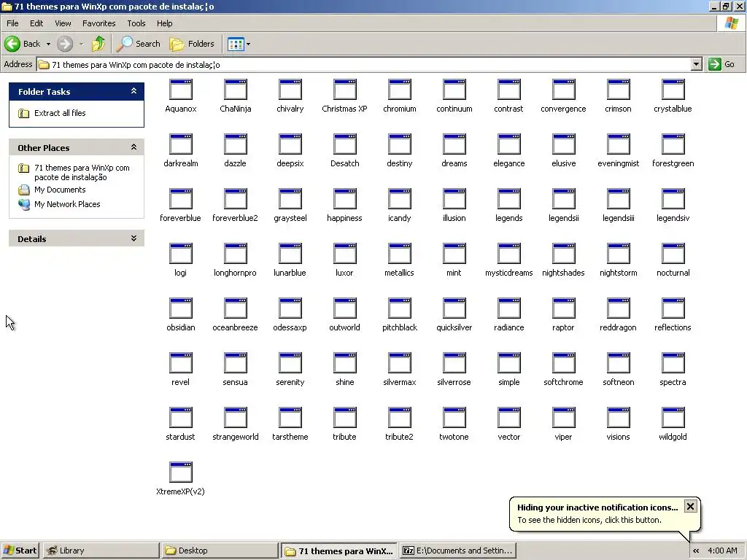Expand the Address bar dropdown
747x560 pixels.
[x=696, y=64]
